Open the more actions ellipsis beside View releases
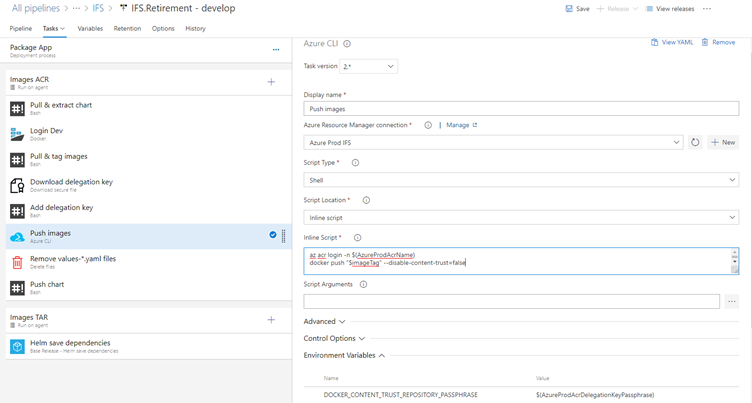 click(707, 9)
